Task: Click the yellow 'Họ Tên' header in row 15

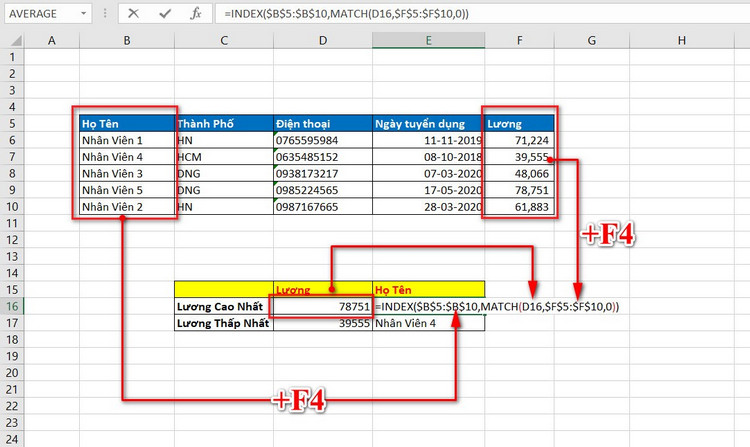Action: coord(429,290)
